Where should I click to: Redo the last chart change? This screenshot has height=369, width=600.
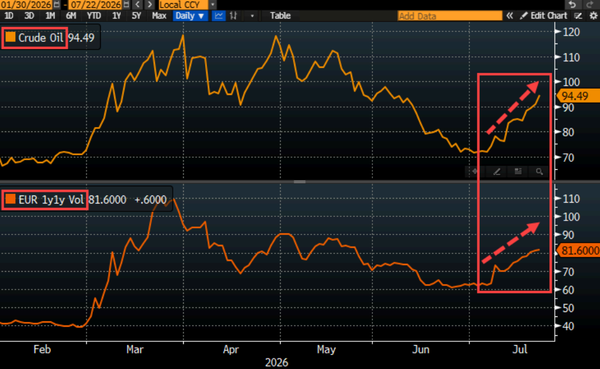589,5
